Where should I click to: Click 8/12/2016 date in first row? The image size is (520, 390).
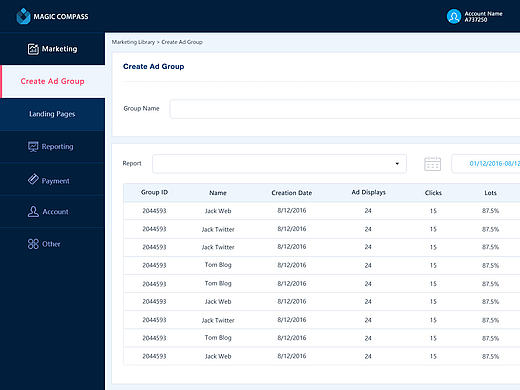[292, 211]
